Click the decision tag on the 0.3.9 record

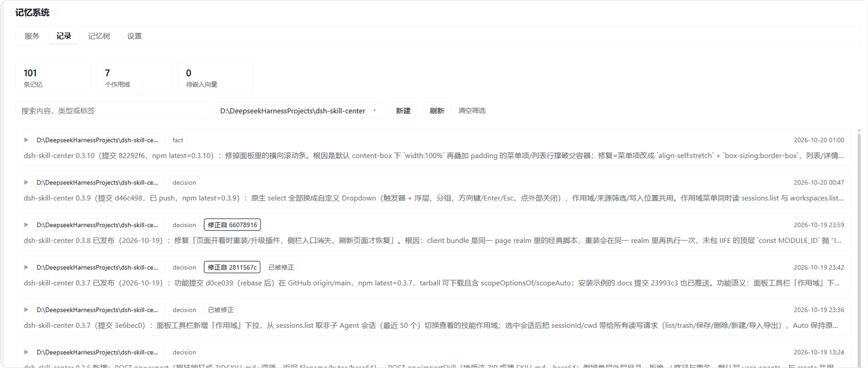click(184, 183)
